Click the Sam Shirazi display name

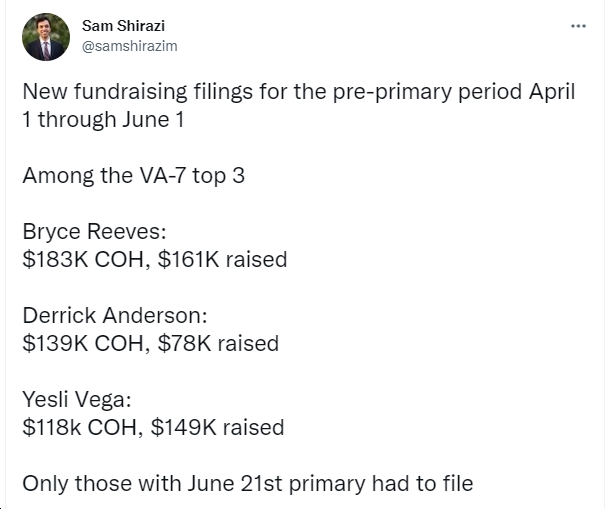(123, 26)
